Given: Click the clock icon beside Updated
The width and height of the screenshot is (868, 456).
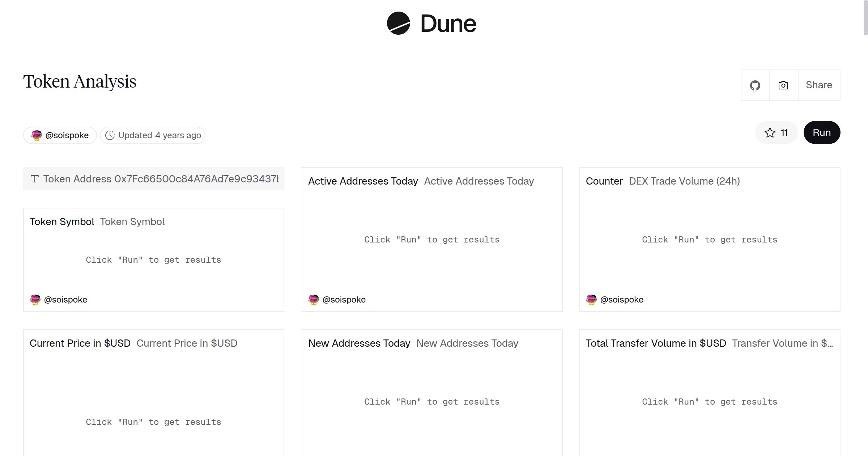Looking at the screenshot, I should click(110, 135).
